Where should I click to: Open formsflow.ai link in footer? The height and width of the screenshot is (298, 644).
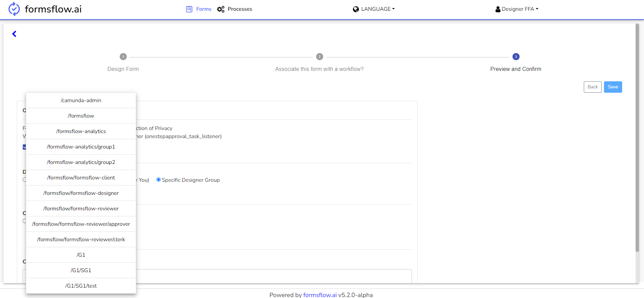coord(320,295)
